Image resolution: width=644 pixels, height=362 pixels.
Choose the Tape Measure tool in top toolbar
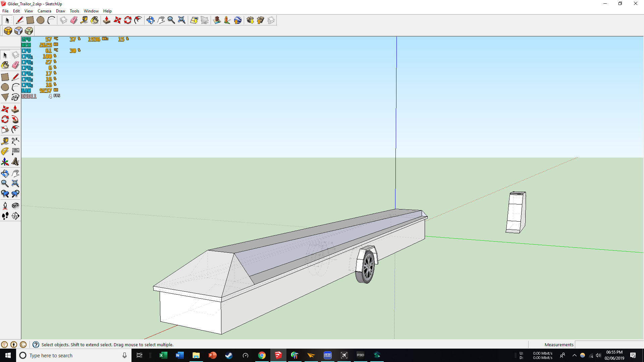click(x=84, y=20)
